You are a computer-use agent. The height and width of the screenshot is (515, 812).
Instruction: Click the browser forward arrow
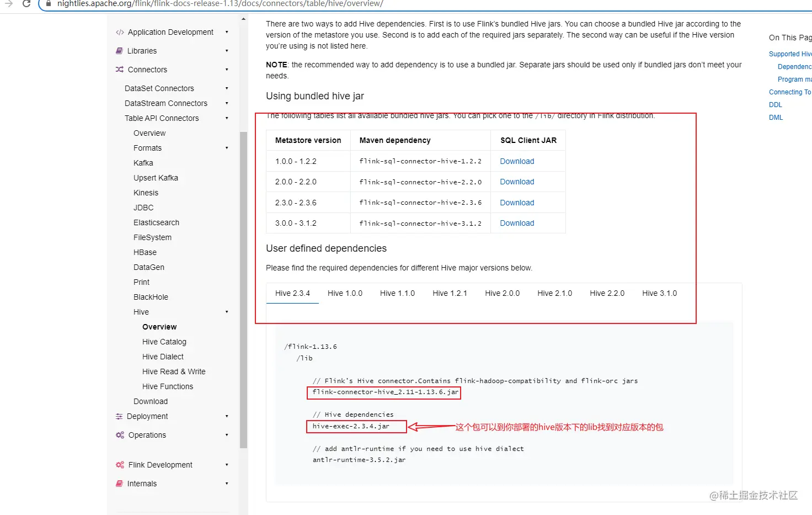tap(9, 3)
